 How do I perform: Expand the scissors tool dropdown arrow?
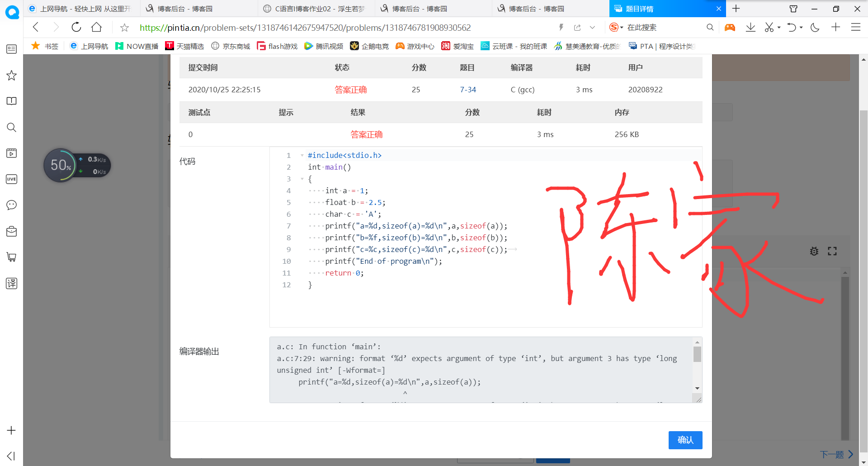tap(779, 28)
